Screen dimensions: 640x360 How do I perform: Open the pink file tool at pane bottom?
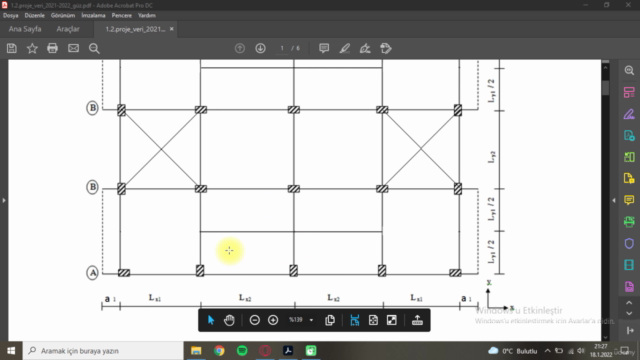629,286
